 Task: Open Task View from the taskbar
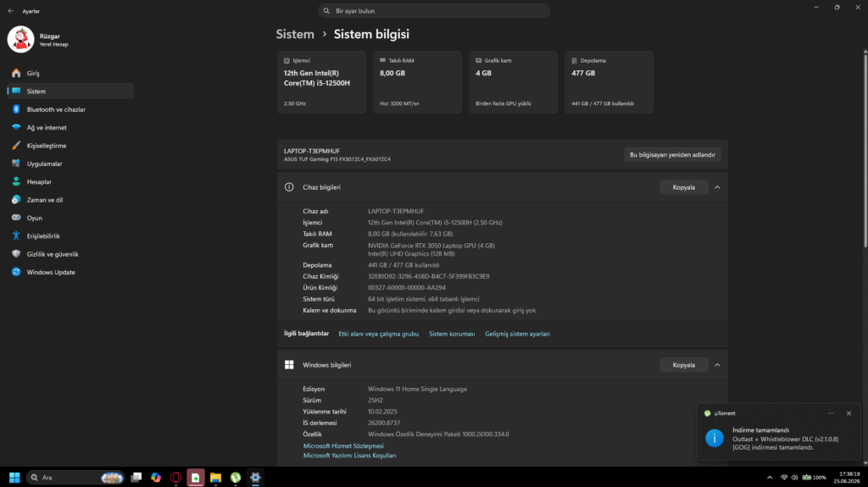(136, 477)
